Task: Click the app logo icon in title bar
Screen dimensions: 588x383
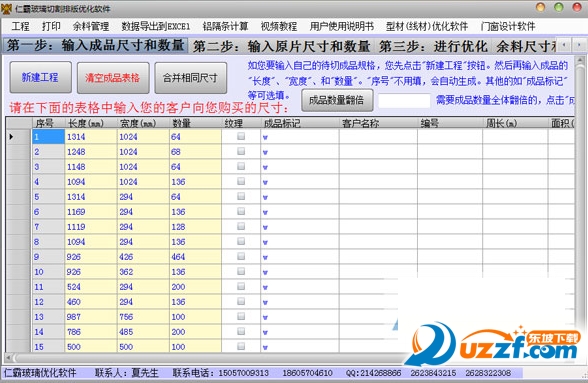Action: pyautogui.click(x=7, y=9)
